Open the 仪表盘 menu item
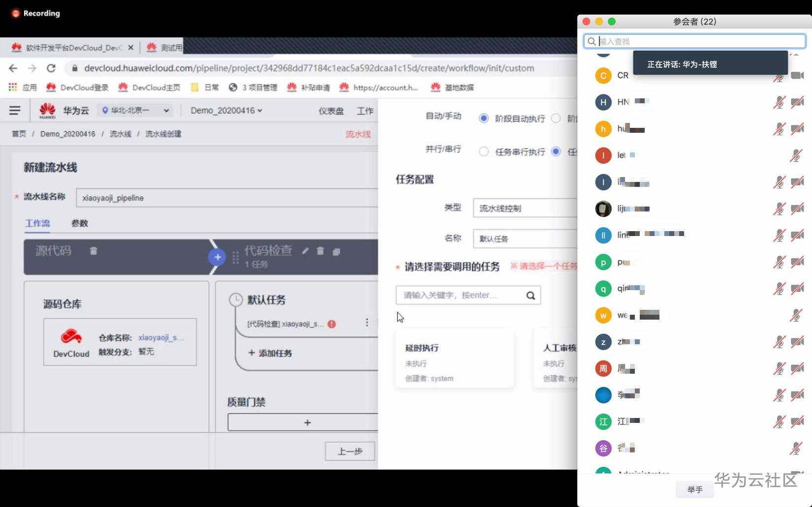This screenshot has width=812, height=507. (x=331, y=111)
